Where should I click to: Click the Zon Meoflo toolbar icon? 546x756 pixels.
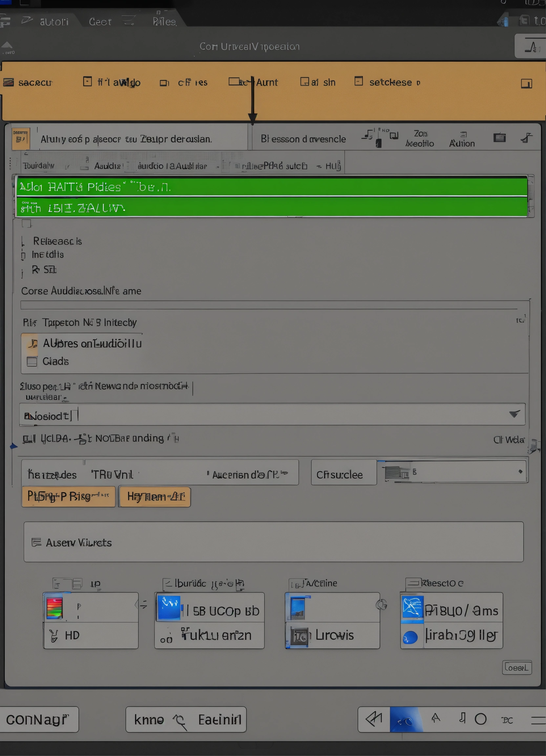click(420, 139)
